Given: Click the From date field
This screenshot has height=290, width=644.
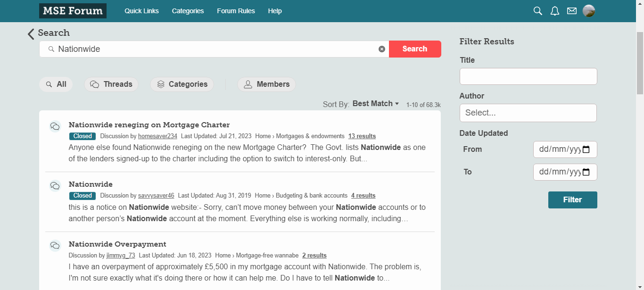Looking at the screenshot, I should point(565,149).
